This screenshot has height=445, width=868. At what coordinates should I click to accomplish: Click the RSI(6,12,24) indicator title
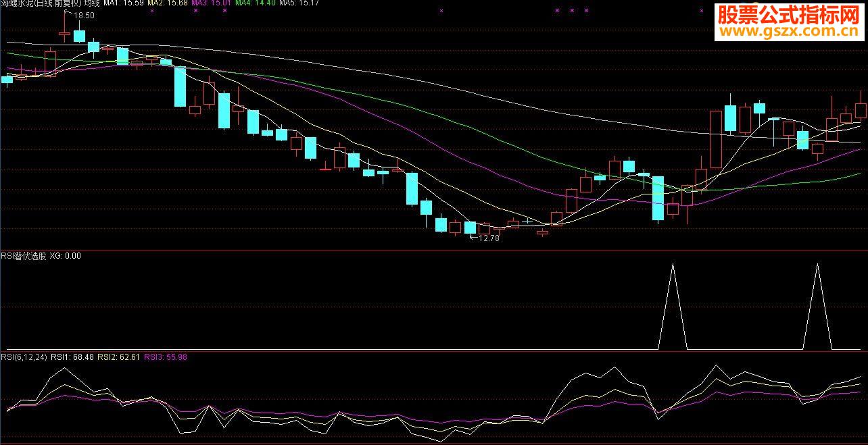point(24,357)
